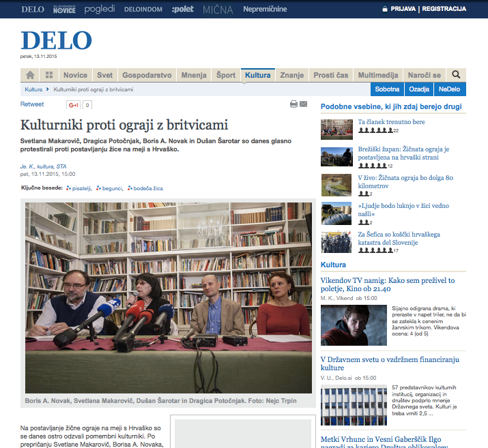Print the article via printer icon
Image resolution: width=488 pixels, height=448 pixels.
pos(293,104)
